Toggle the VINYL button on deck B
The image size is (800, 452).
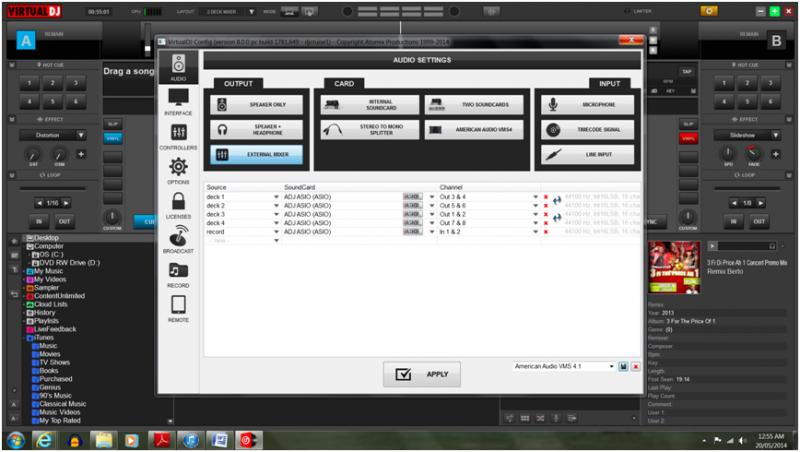pos(688,138)
